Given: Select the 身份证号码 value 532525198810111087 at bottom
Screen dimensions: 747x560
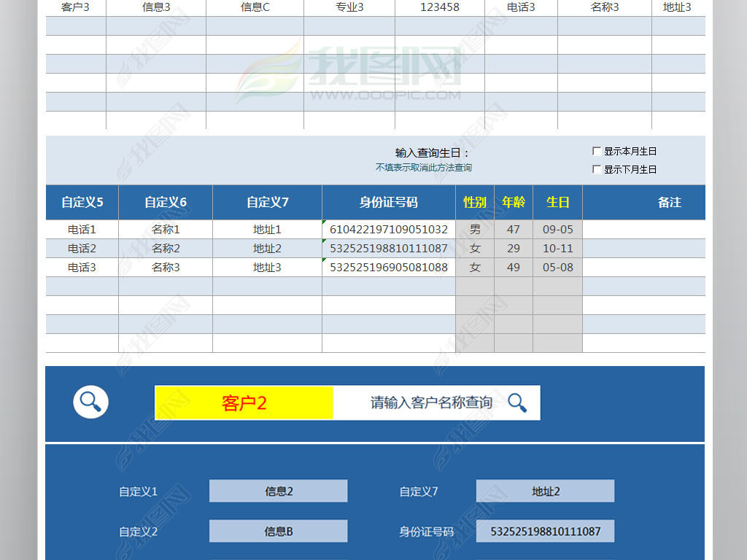Looking at the screenshot, I should coord(545,531).
